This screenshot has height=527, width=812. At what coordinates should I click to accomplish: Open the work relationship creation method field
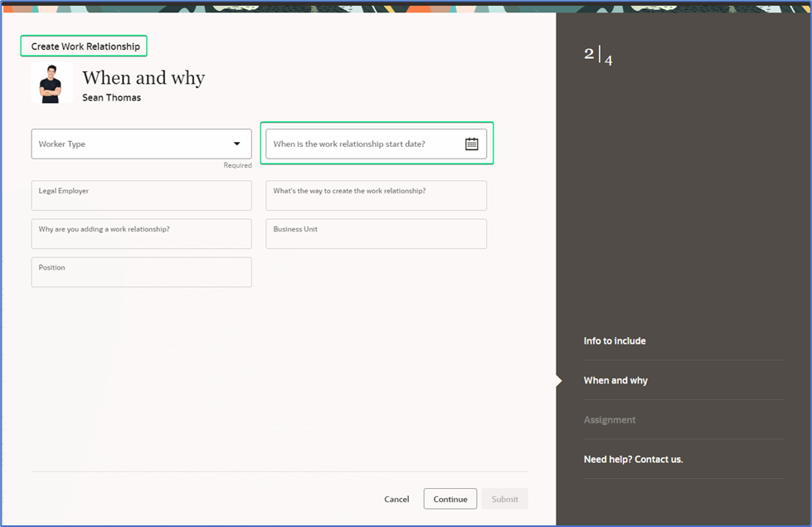pyautogui.click(x=376, y=195)
